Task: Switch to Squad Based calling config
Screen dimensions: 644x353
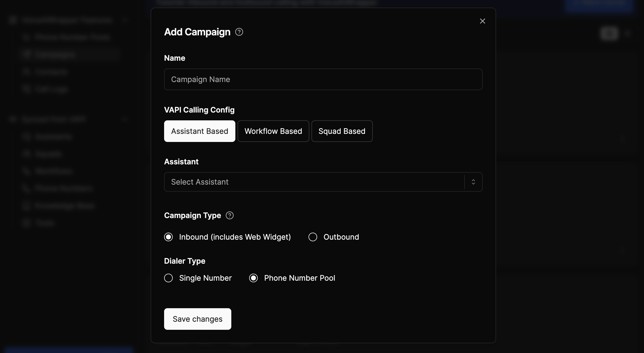Action: (342, 131)
